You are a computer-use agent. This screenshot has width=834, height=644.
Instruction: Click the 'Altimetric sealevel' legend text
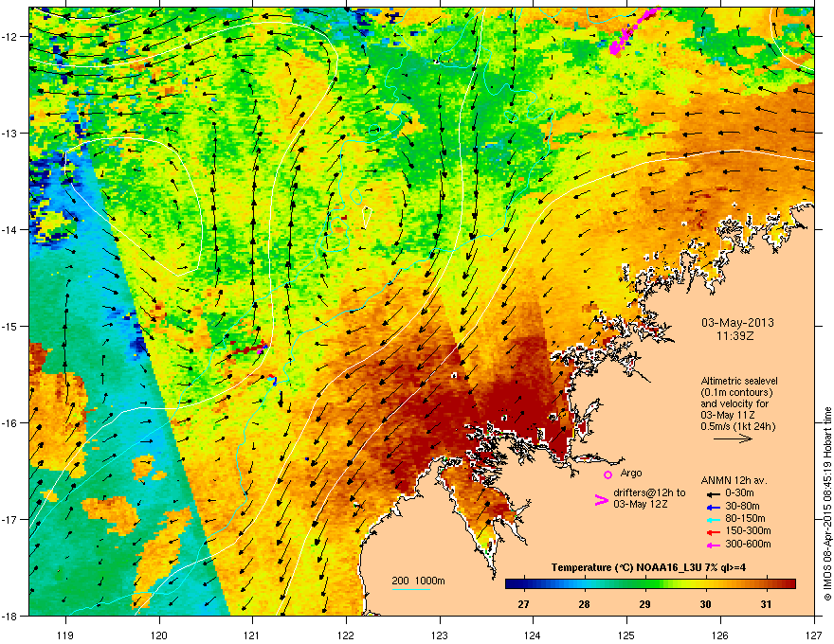(x=739, y=381)
